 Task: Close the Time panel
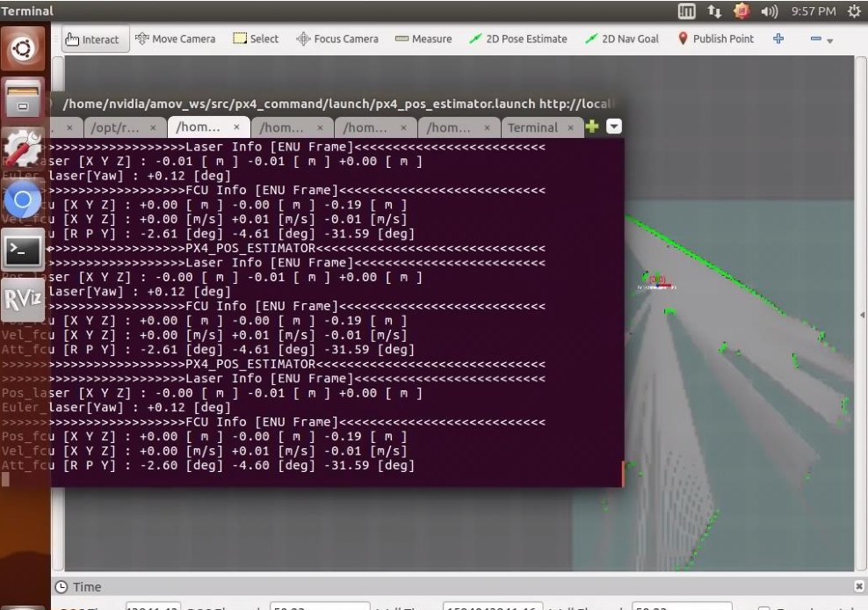click(x=858, y=586)
